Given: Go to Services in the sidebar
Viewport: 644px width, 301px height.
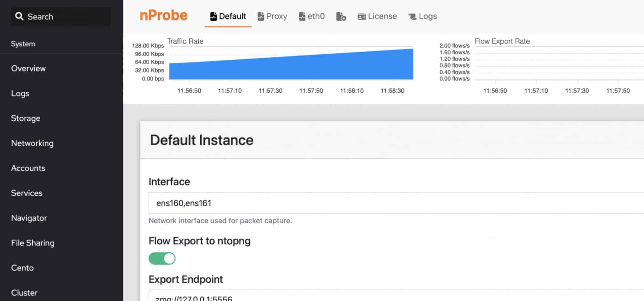Looking at the screenshot, I should click(27, 193).
